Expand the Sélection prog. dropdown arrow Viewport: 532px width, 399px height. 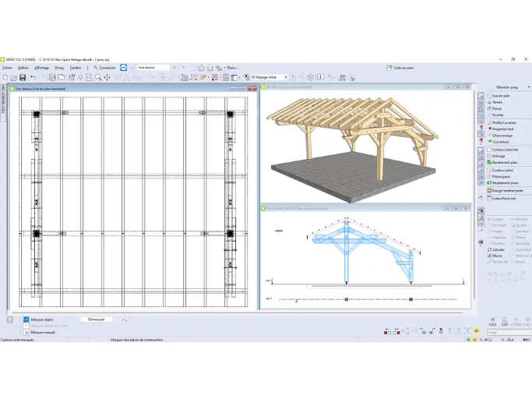[x=529, y=87]
